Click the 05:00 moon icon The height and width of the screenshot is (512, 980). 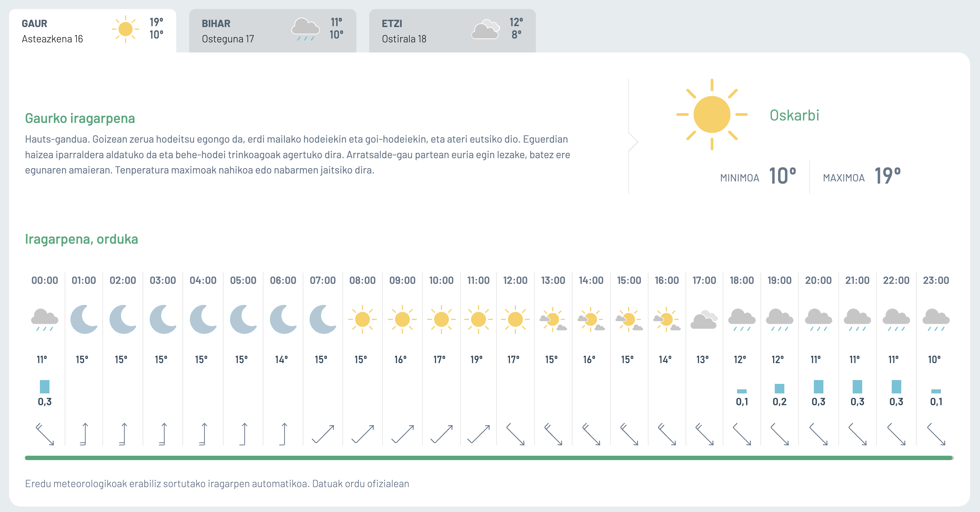click(243, 319)
